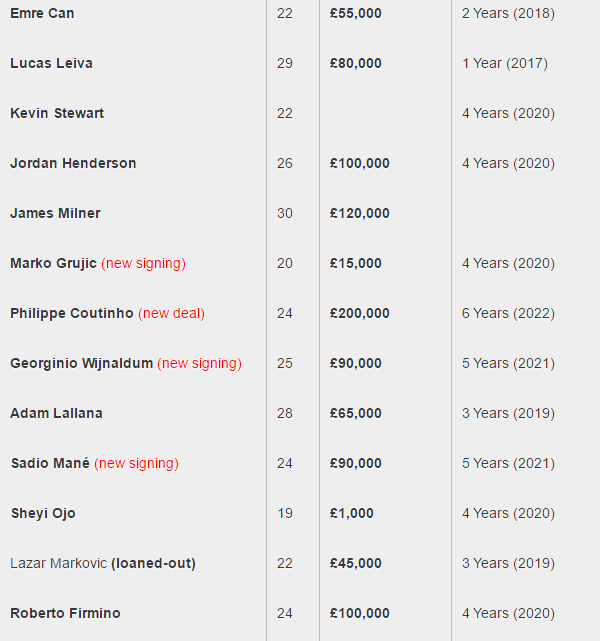
Task: Click the £120,000 wage for Milner
Action: [x=360, y=213]
